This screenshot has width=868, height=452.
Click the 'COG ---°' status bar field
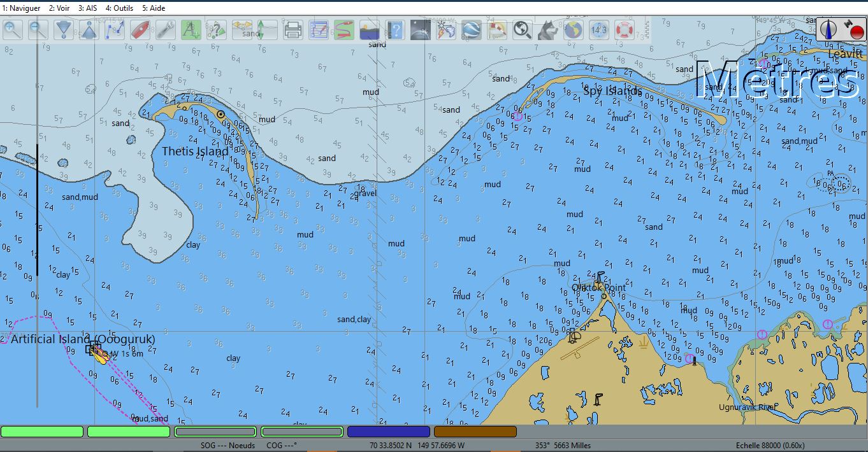coord(282,446)
